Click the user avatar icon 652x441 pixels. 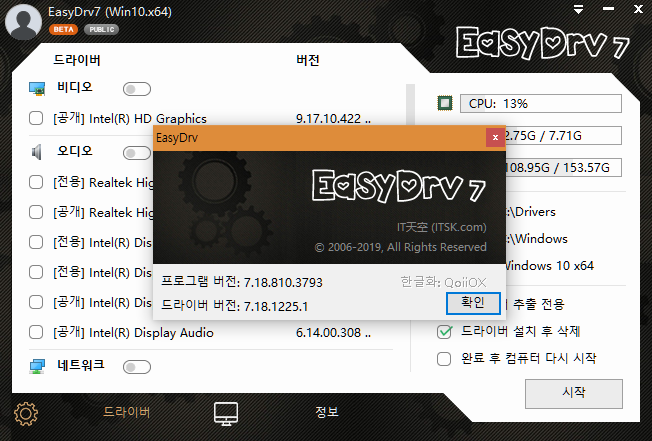click(23, 22)
